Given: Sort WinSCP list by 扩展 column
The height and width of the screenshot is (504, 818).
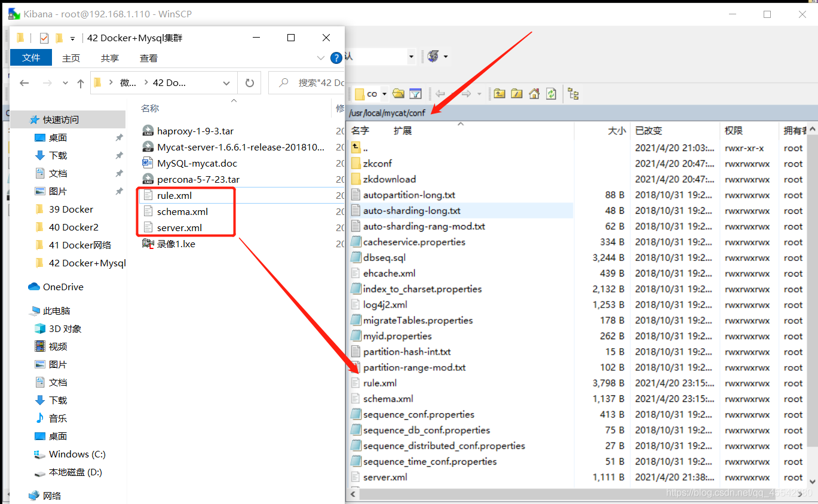Looking at the screenshot, I should coord(403,131).
